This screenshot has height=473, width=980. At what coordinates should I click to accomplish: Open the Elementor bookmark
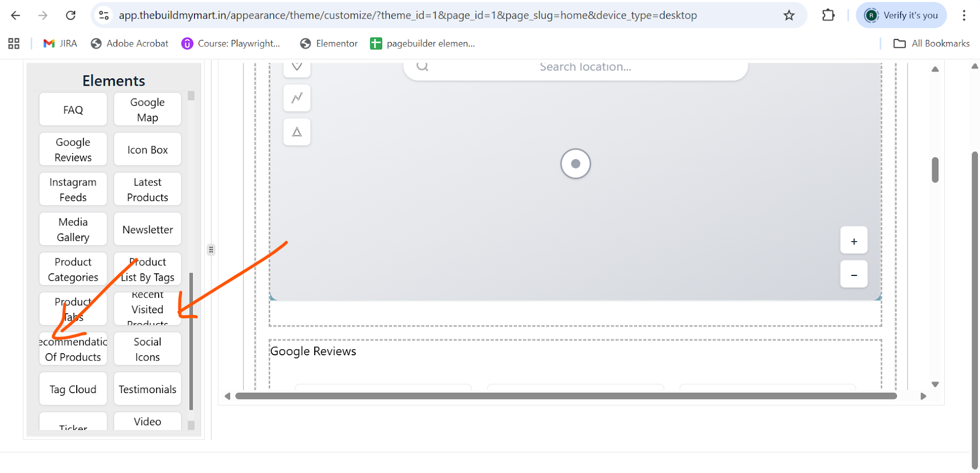click(x=329, y=44)
